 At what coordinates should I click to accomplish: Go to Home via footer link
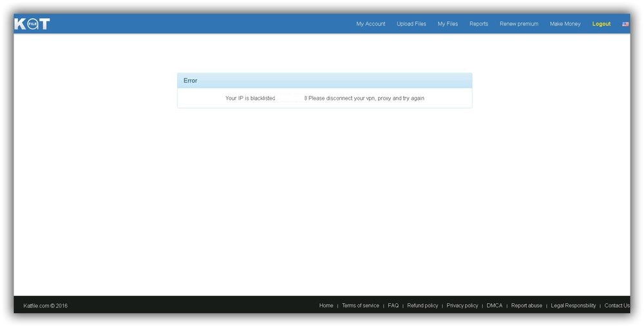326,306
